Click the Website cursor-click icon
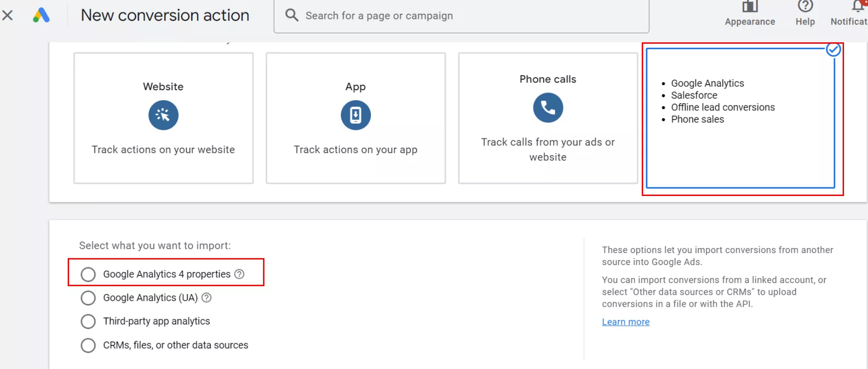Image resolution: width=868 pixels, height=369 pixels. pos(163,115)
